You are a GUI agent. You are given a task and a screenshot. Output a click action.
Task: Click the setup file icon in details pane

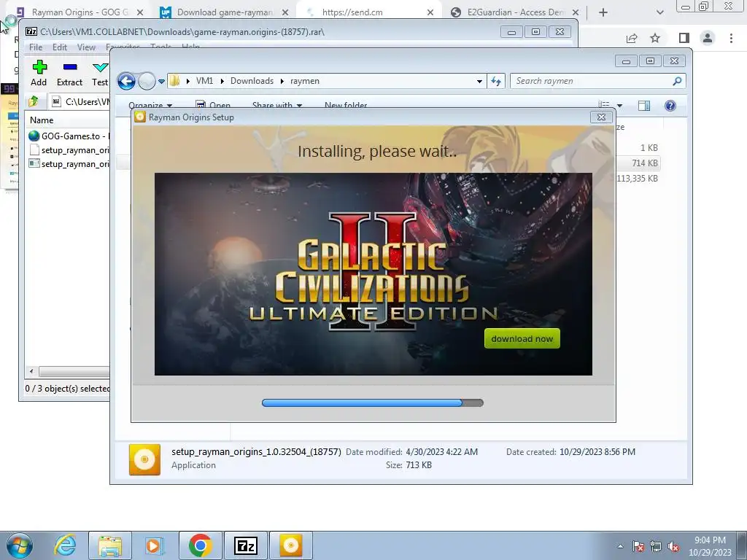click(x=144, y=459)
